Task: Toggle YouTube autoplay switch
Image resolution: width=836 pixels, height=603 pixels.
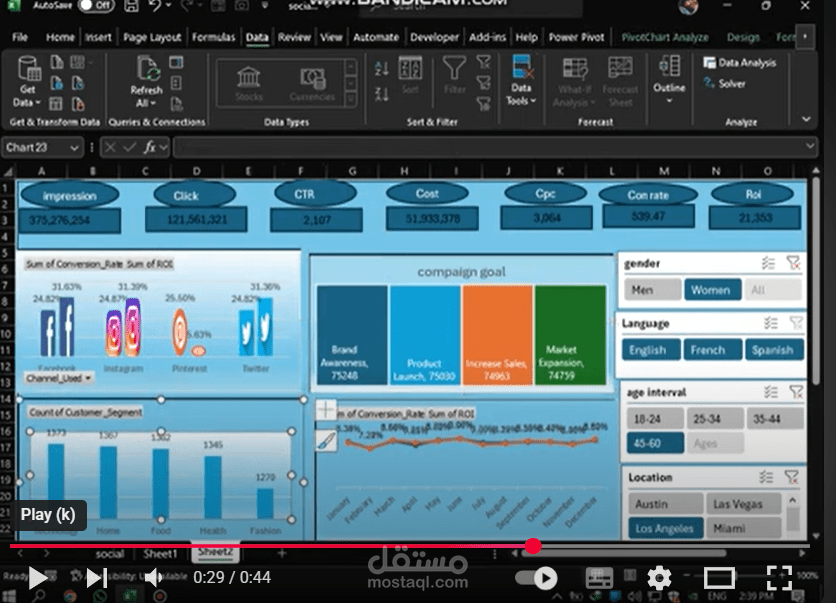Action: (537, 578)
